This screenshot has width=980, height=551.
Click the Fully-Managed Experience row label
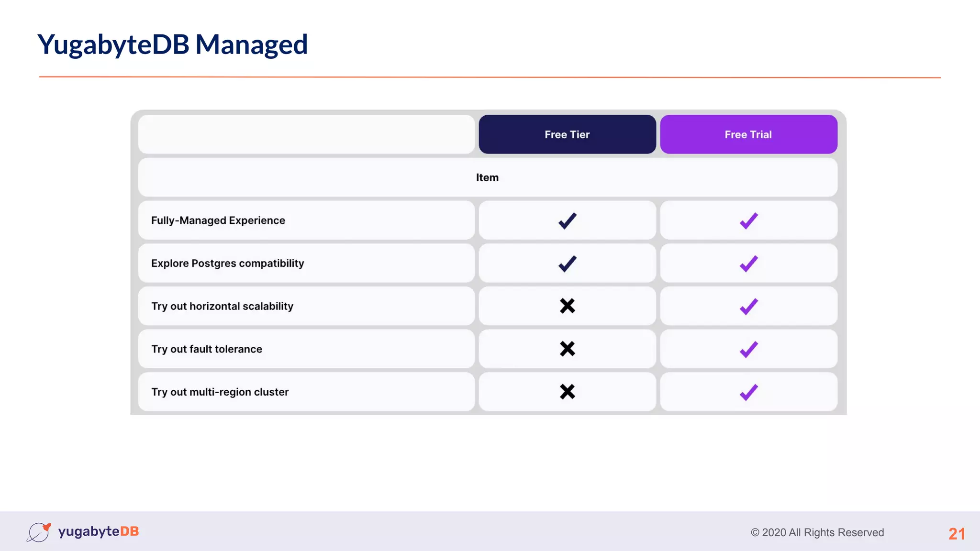click(218, 220)
